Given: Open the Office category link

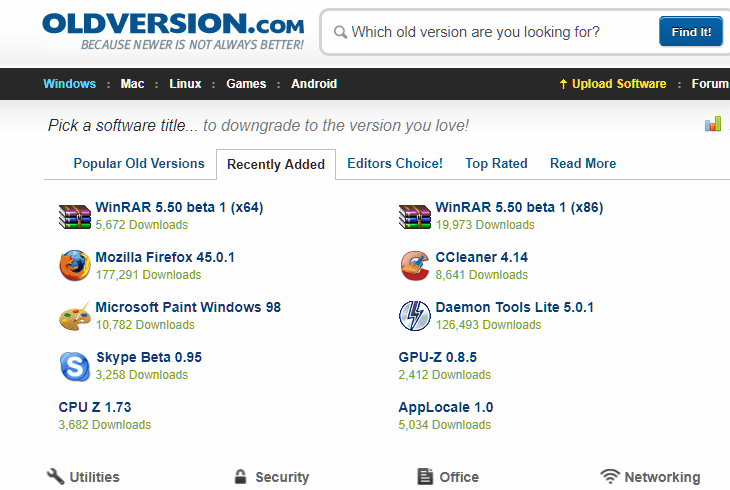Looking at the screenshot, I should 459,477.
